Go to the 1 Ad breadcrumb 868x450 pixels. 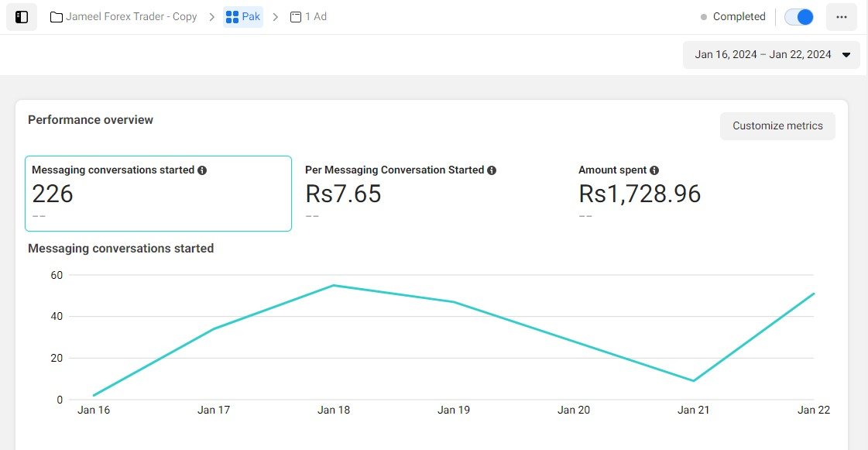click(315, 17)
